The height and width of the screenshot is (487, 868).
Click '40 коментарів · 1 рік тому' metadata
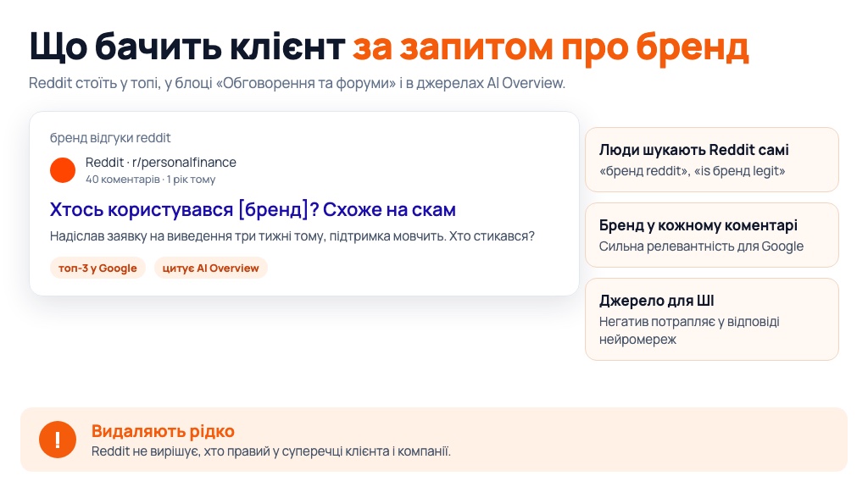(x=151, y=180)
